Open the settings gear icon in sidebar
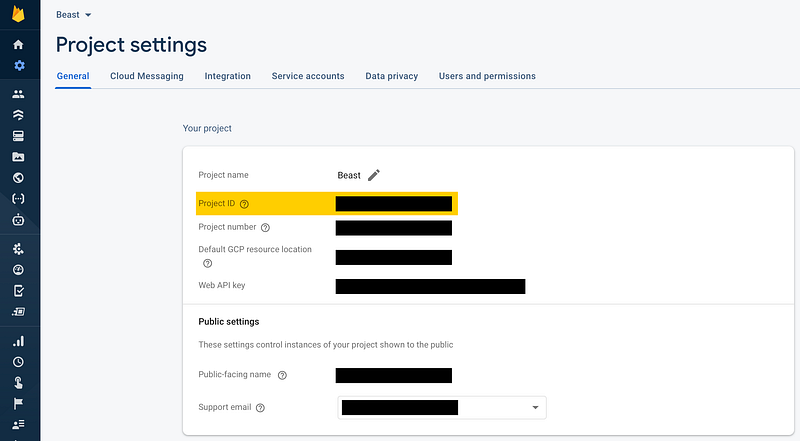 [19, 65]
